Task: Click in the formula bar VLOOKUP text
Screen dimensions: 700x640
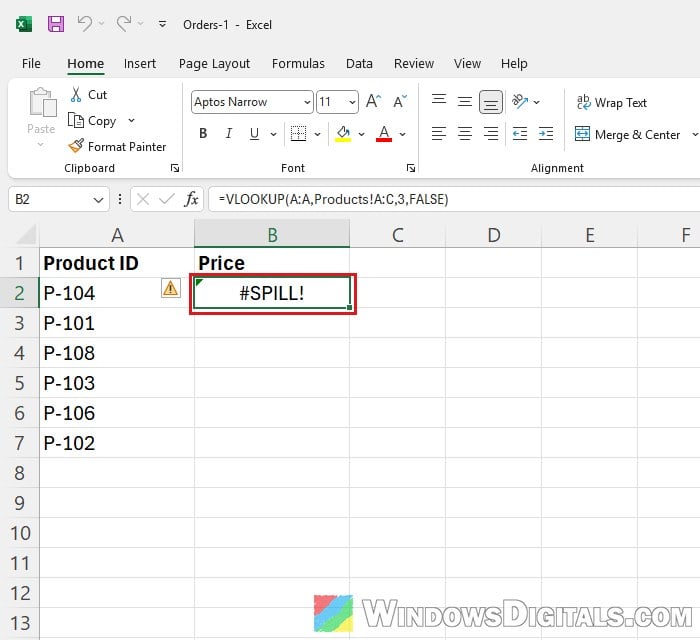Action: (x=333, y=199)
